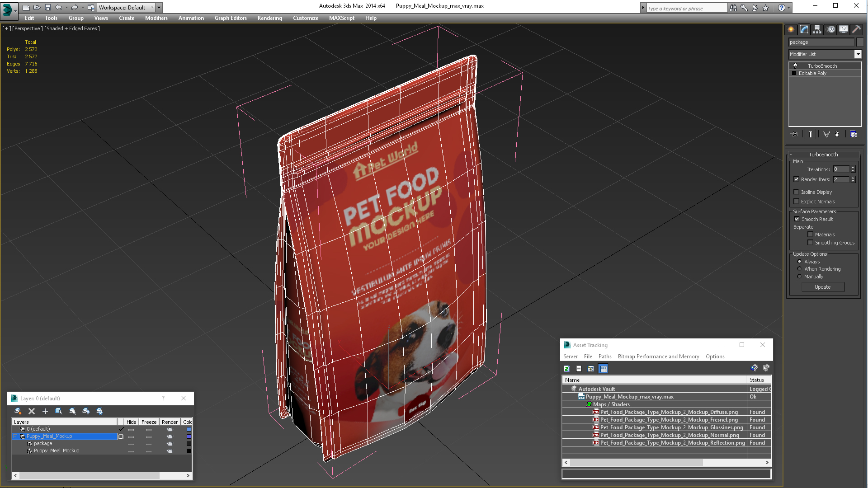Image resolution: width=868 pixels, height=488 pixels.
Task: Toggle TurboSmooth lightbulb visibility in stack
Action: (x=795, y=66)
